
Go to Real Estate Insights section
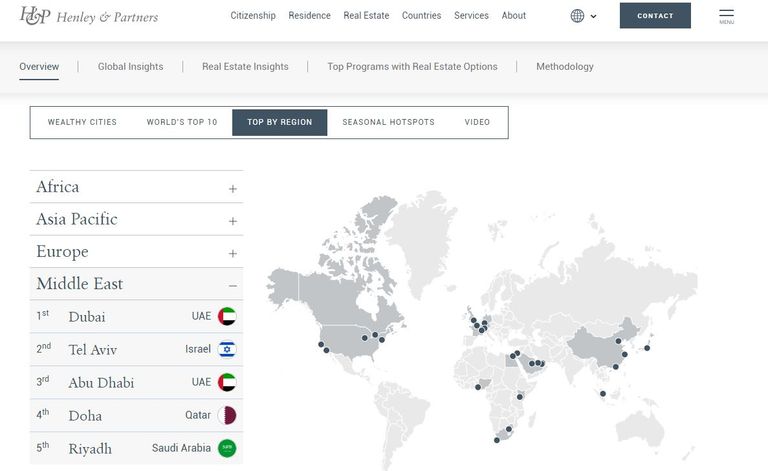(x=245, y=67)
